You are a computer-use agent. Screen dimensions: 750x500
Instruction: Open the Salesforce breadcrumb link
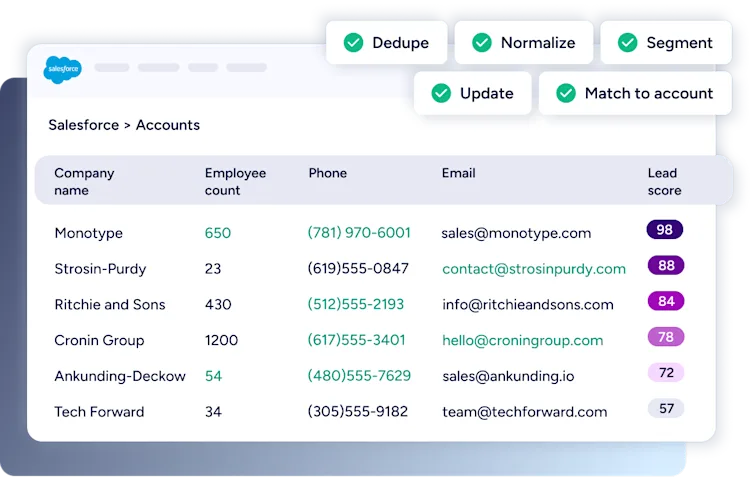coord(84,125)
